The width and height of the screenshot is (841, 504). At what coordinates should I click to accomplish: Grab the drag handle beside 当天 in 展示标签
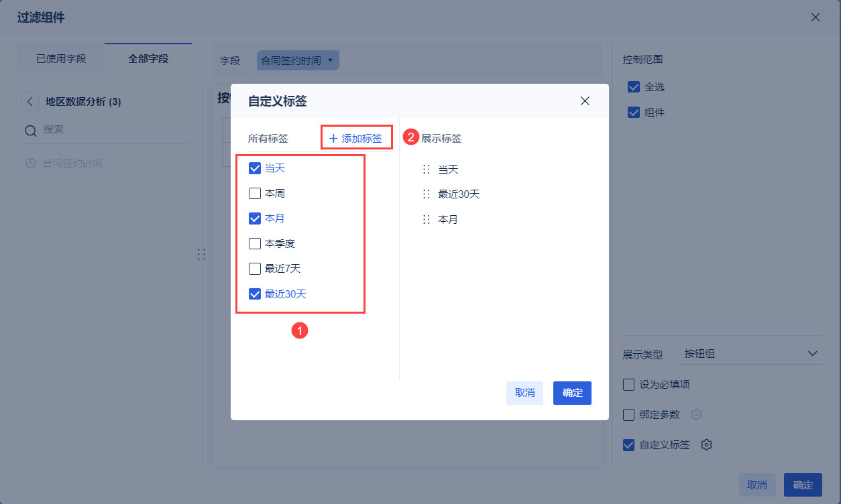[x=426, y=170]
